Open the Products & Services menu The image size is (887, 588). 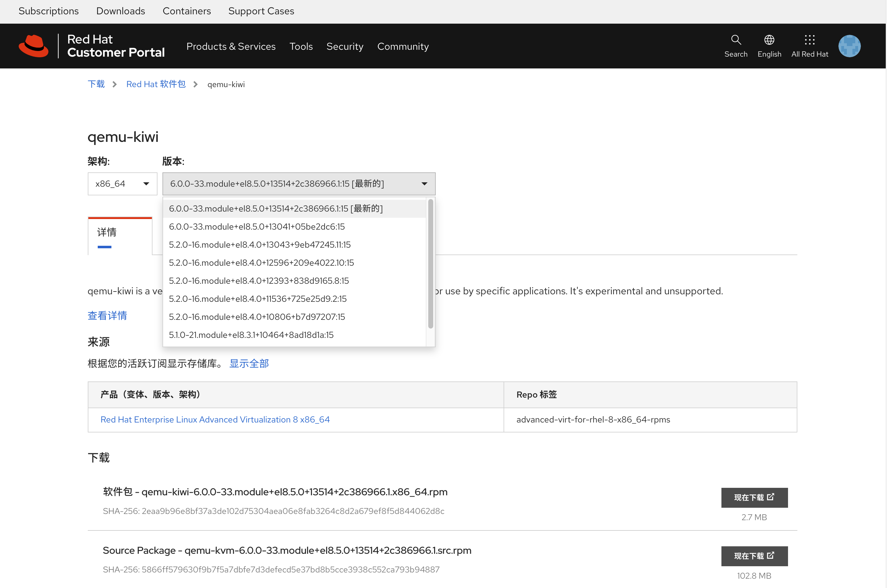pyautogui.click(x=231, y=46)
